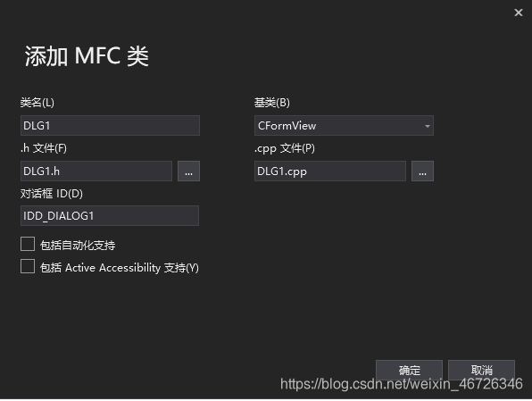Expand the base class dropdown arrow
Viewport: 532px width, 401px height.
(x=428, y=126)
